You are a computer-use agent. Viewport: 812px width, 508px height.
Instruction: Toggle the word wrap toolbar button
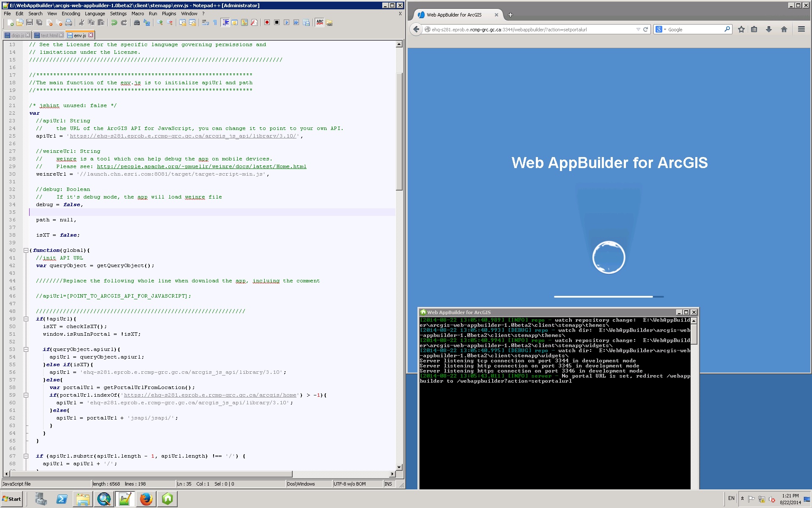(x=205, y=22)
